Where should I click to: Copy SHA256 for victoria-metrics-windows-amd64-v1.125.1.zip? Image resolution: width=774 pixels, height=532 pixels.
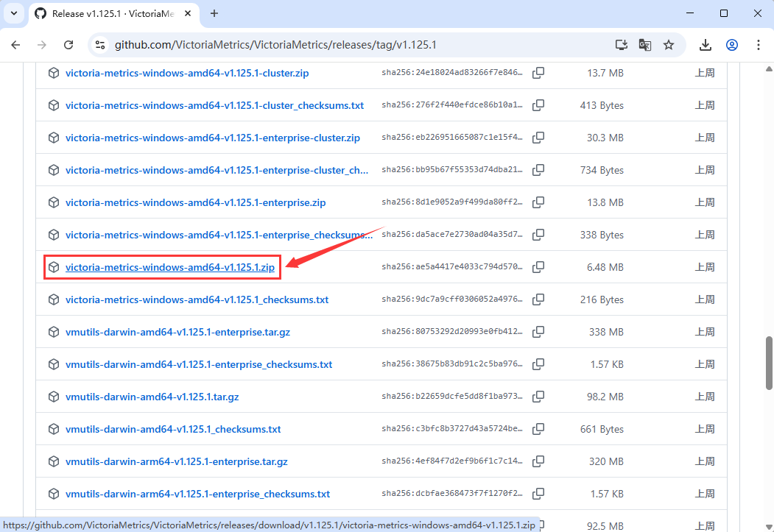[538, 267]
